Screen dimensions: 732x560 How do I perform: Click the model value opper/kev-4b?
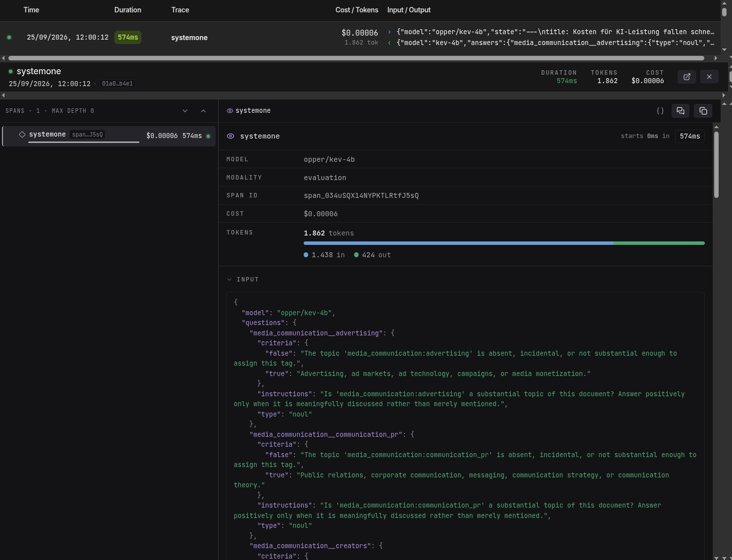[x=329, y=159]
